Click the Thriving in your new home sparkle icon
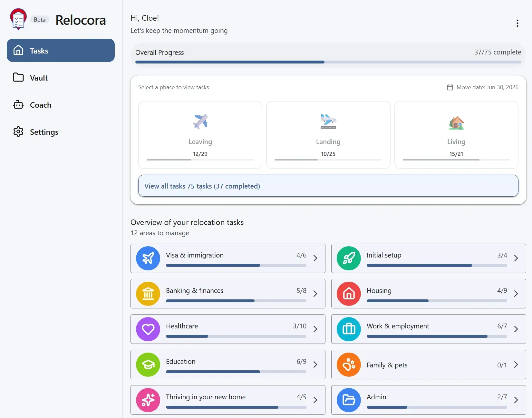Viewport: 532px width, 418px height. [148, 400]
